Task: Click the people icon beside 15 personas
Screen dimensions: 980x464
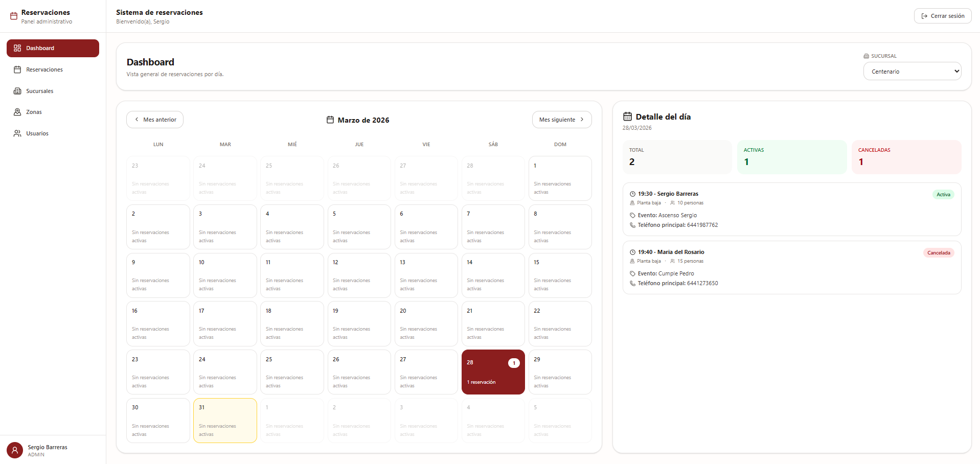Action: (x=673, y=261)
